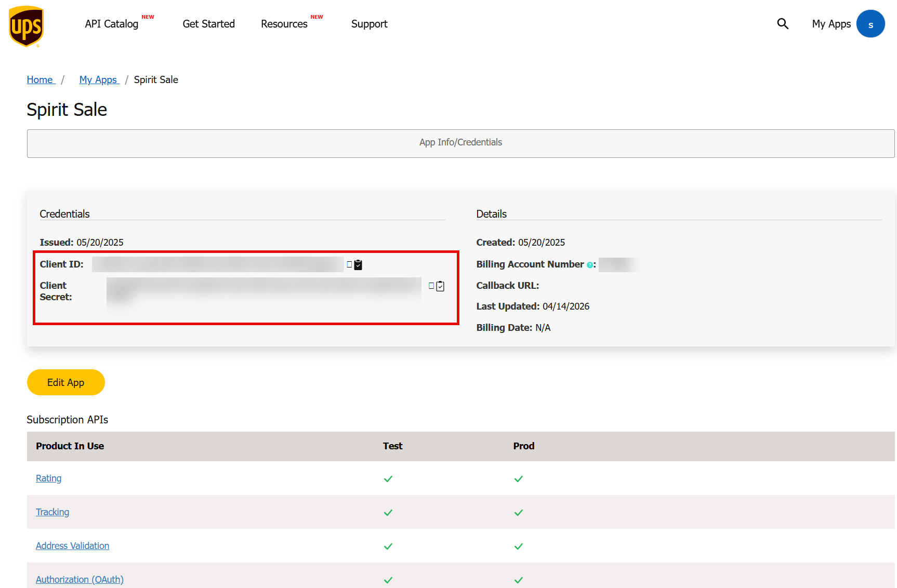Click Billing Account Number help icon
897x588 pixels.
[590, 265]
